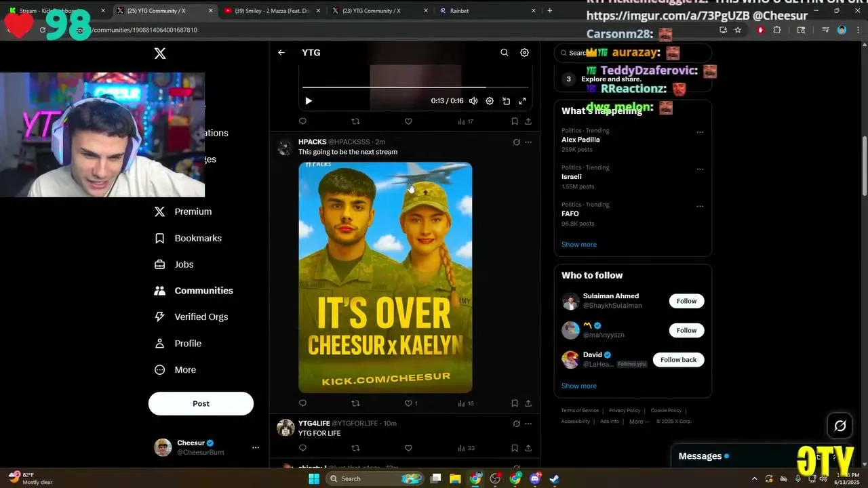The height and width of the screenshot is (488, 868).
Task: Repost the YTG FOR LIFE post
Action: click(355, 448)
